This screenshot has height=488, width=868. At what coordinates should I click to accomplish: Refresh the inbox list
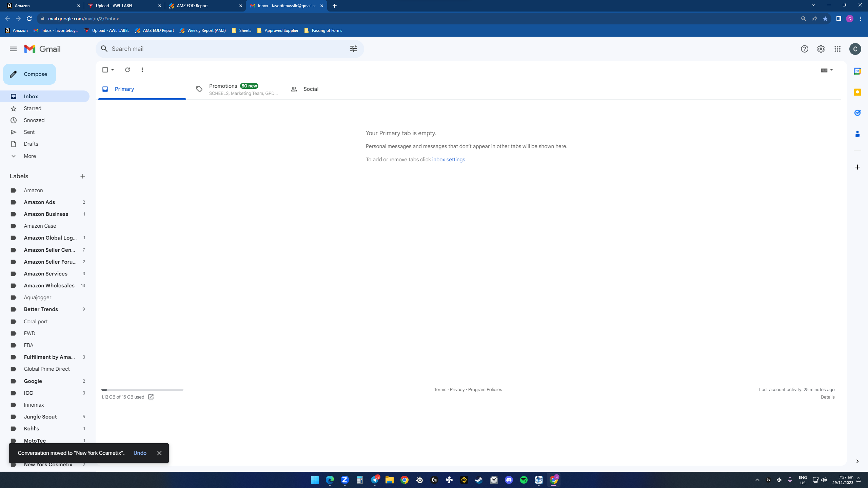(127, 70)
